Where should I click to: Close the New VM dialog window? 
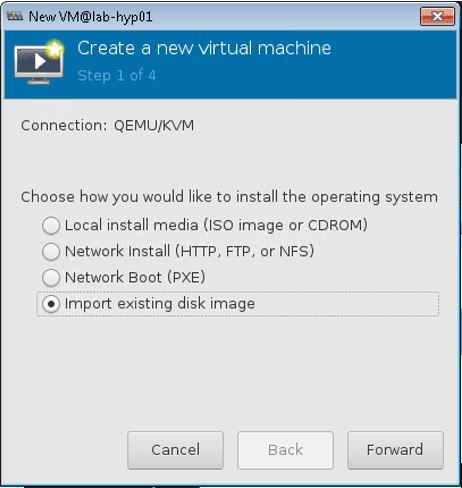tap(437, 16)
